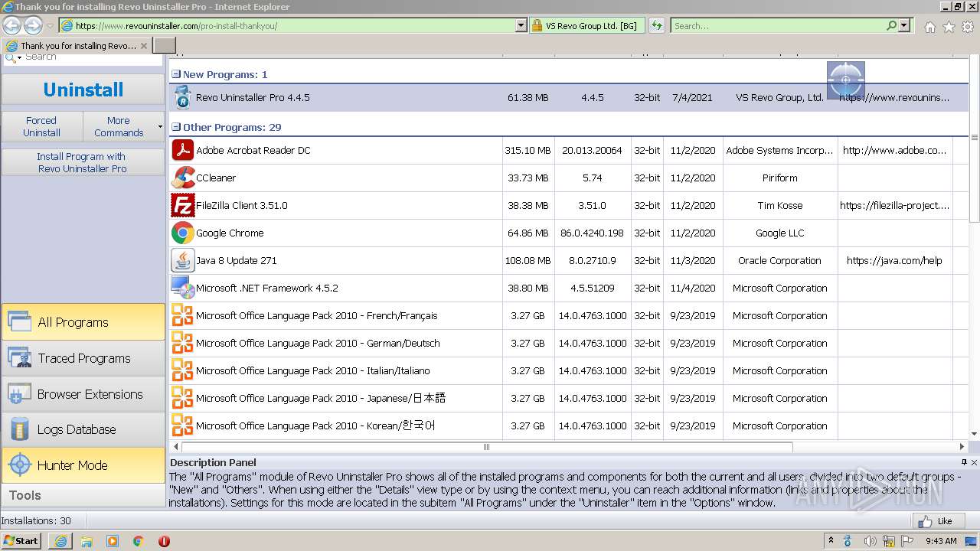Click the CCleaner program icon
Viewport: 980px width, 551px height.
(x=182, y=178)
